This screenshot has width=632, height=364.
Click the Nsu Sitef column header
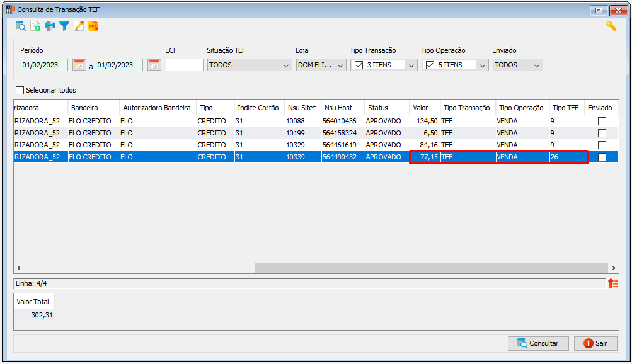302,108
